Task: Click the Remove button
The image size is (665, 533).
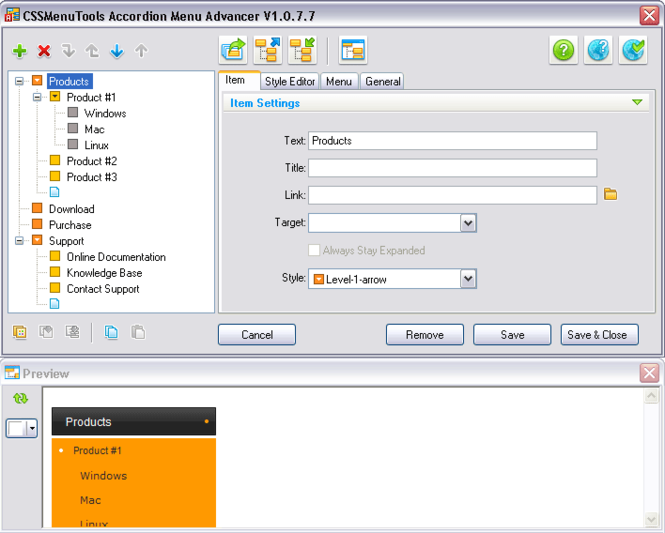Action: [x=425, y=335]
